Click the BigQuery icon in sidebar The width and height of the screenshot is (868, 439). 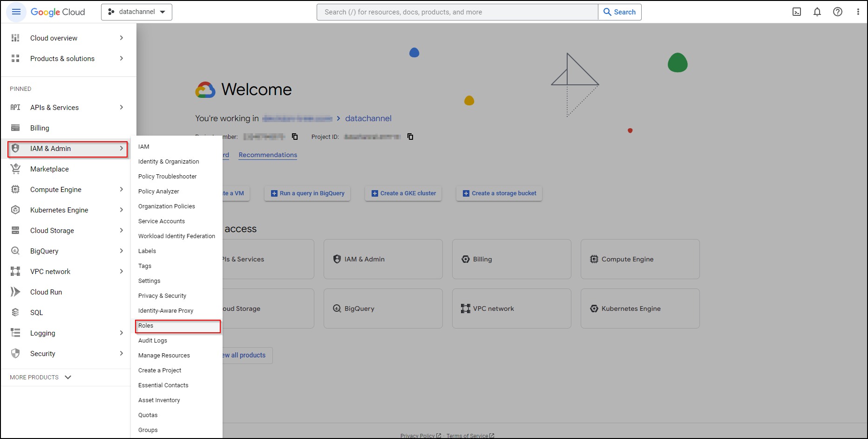click(x=15, y=251)
